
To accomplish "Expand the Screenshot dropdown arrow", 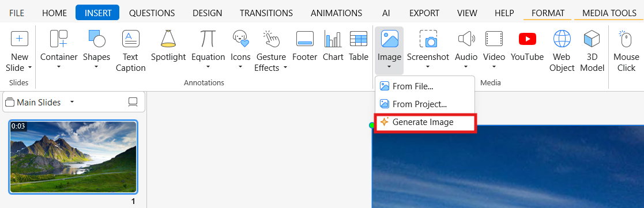I will point(428,67).
